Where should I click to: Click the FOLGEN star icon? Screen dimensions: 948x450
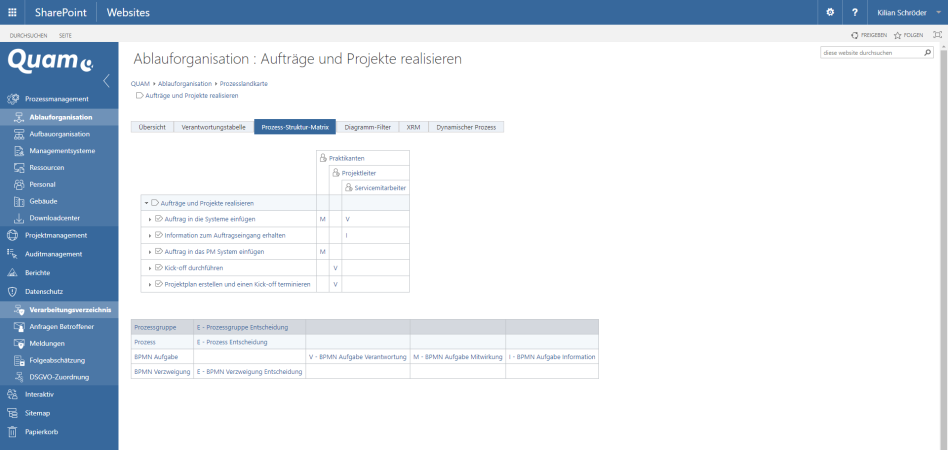[898, 35]
